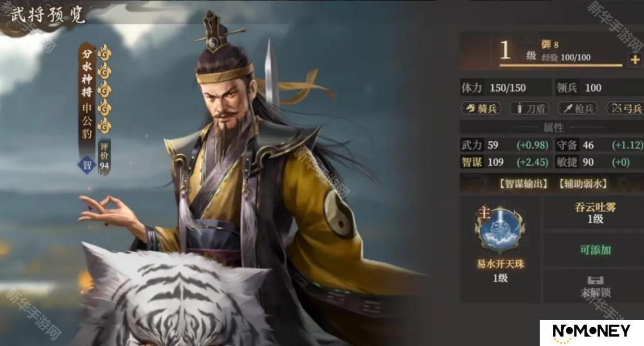Click the 智 attribute badge under hero name
This screenshot has width=644, height=346.
[x=85, y=166]
